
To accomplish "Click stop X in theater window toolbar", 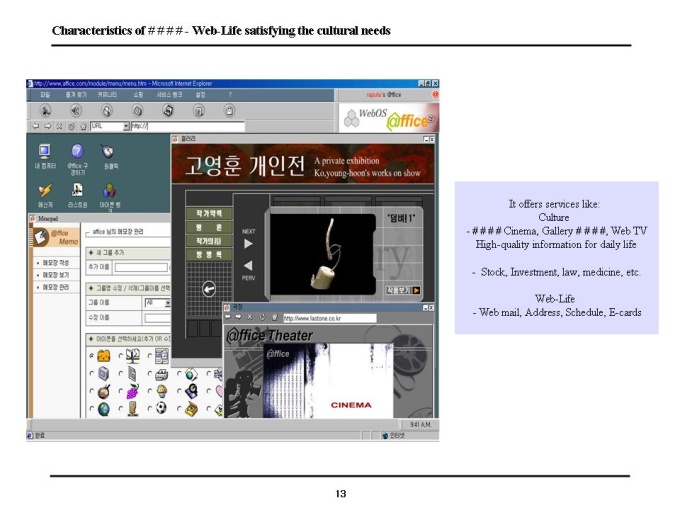I will (x=250, y=317).
